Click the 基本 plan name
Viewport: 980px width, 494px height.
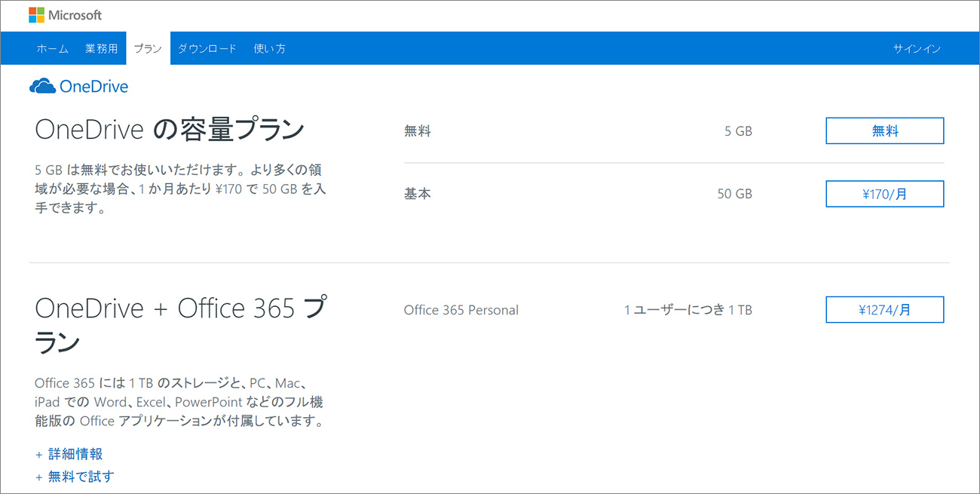(418, 194)
